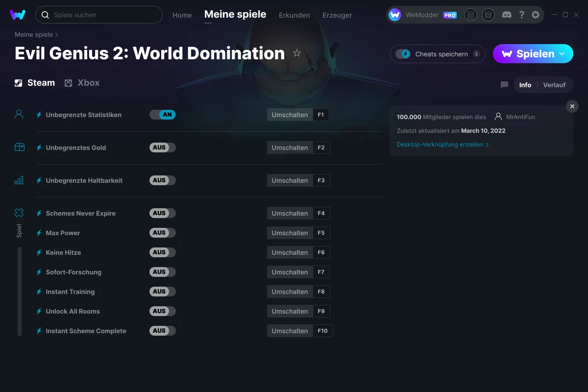The image size is (588, 392).
Task: Enable Instant Scheme Complete toggle
Action: pyautogui.click(x=163, y=331)
